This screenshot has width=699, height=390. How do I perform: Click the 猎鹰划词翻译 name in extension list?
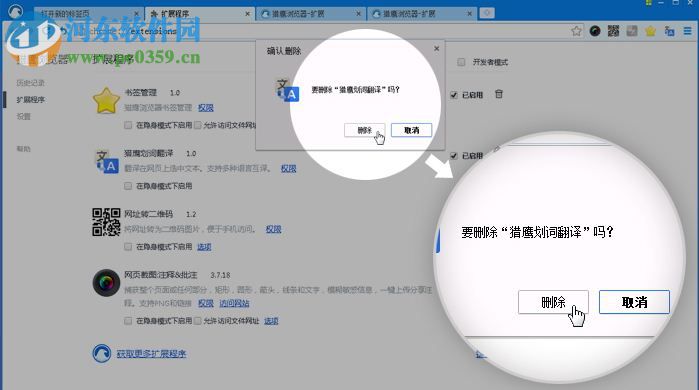(148, 153)
